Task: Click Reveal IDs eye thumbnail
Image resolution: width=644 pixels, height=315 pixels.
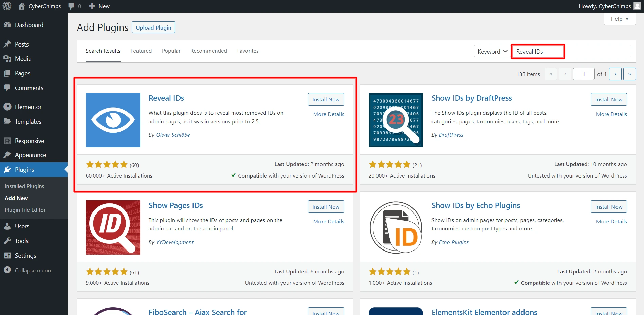Action: pos(113,120)
